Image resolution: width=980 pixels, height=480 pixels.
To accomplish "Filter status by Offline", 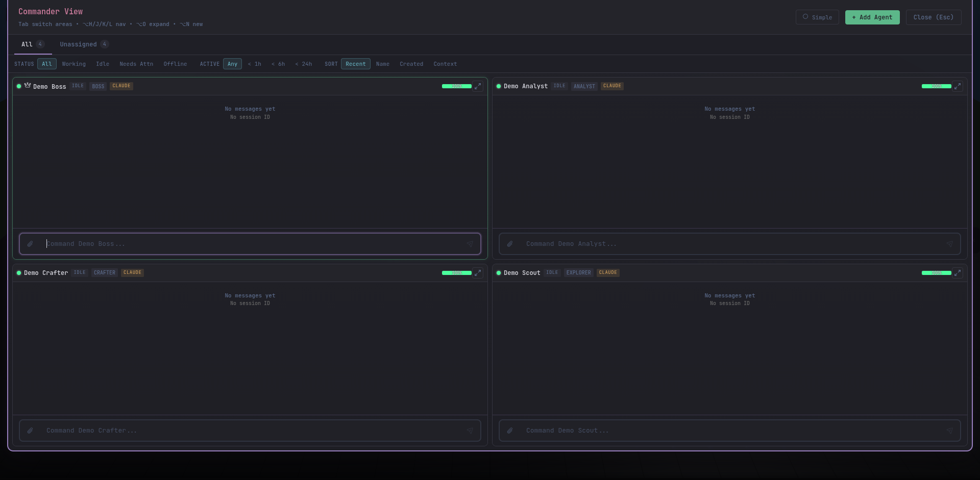I will [x=175, y=64].
